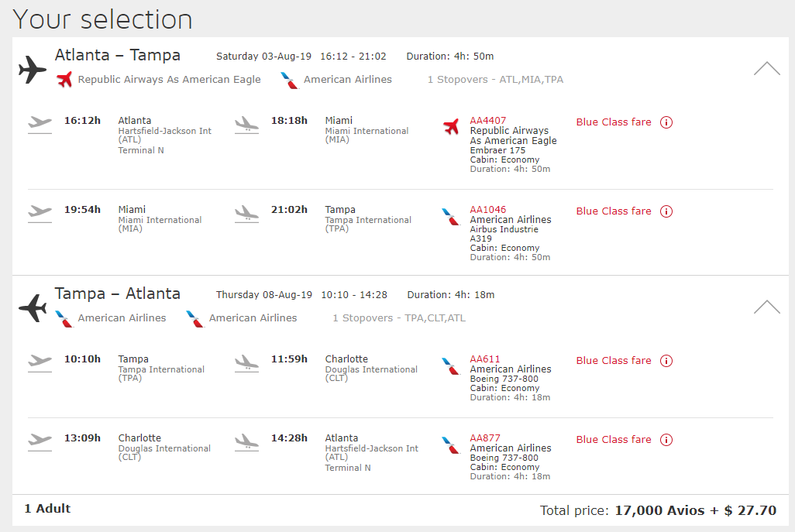Open flight number AA877 link

[485, 438]
